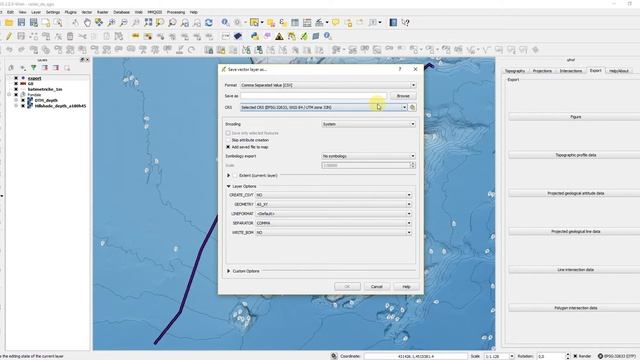Collapse the Layer Options section
Image resolution: width=640 pixels, height=360 pixels.
[x=229, y=186]
